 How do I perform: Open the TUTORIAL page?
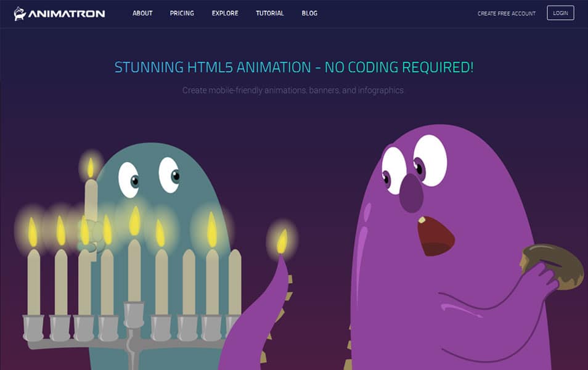coord(269,13)
